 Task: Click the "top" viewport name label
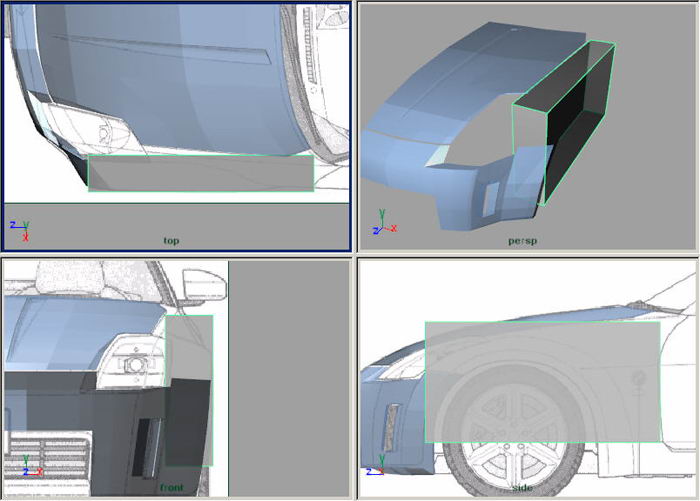pyautogui.click(x=174, y=241)
